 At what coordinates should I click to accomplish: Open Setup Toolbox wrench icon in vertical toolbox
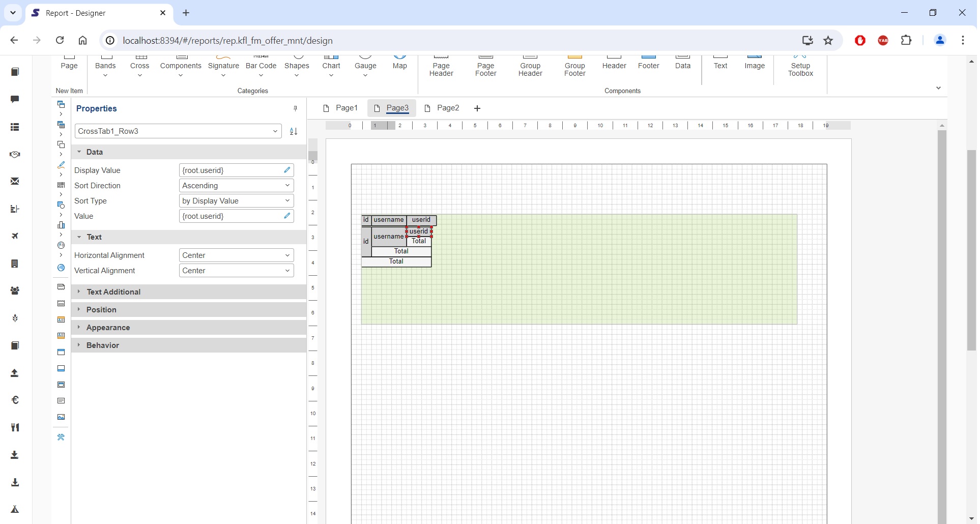point(61,438)
